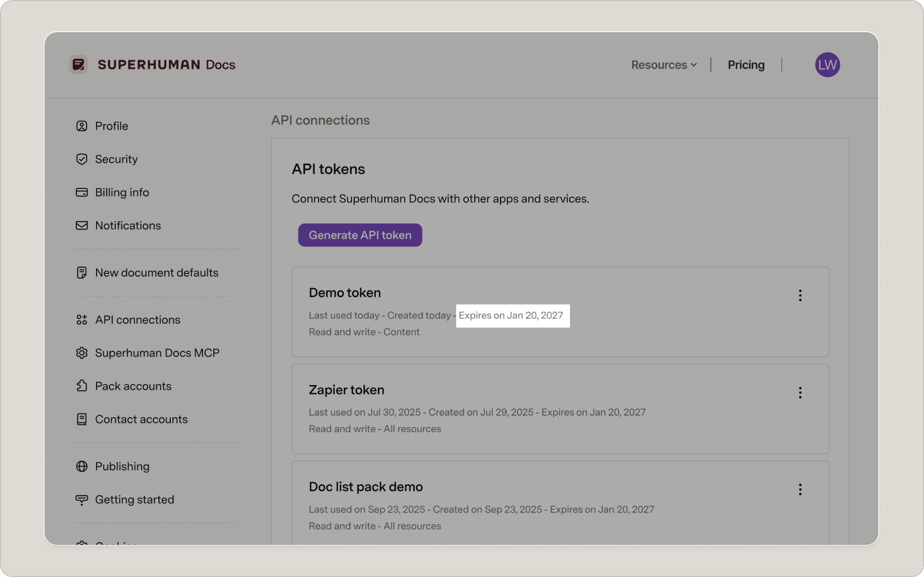Open Superhuman Docs MCP page
924x577 pixels.
point(157,353)
